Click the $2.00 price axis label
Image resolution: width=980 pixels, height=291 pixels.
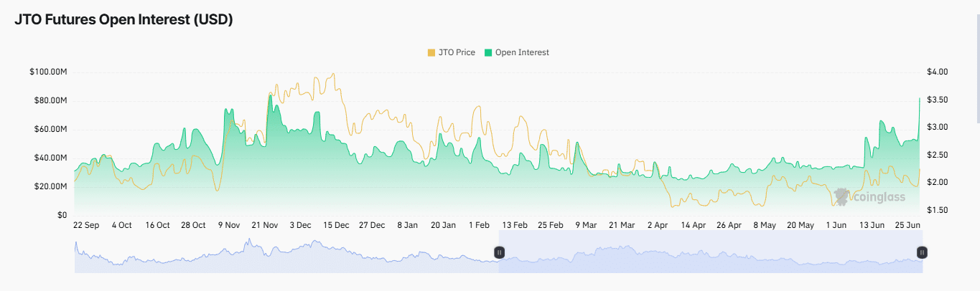coord(938,182)
